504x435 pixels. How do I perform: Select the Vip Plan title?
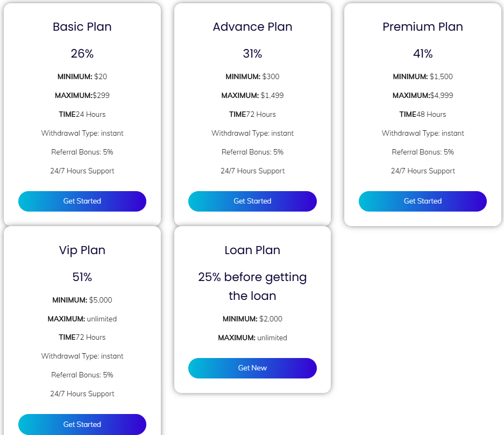[82, 250]
